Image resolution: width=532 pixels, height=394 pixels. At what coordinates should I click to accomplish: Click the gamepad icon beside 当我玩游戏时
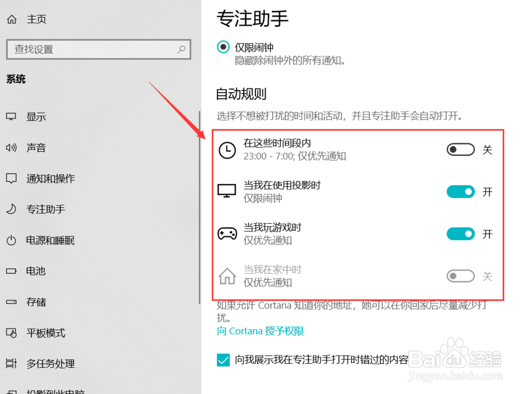click(x=227, y=233)
